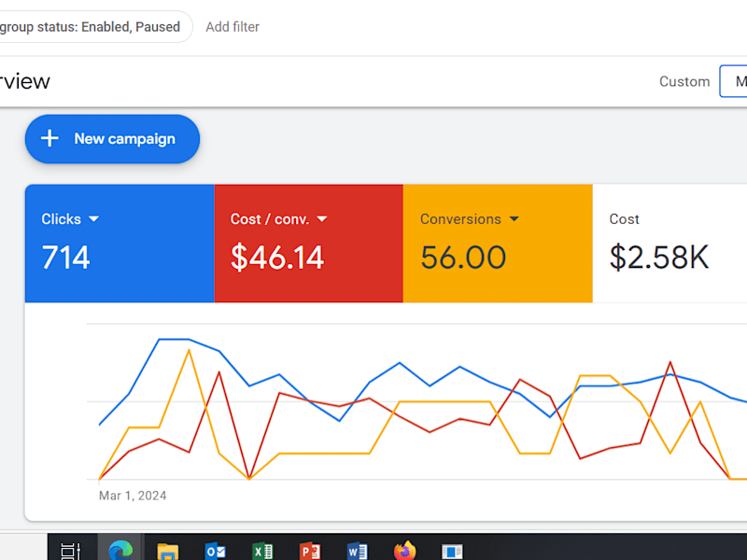747x560 pixels.
Task: Click Add filter link
Action: click(233, 27)
